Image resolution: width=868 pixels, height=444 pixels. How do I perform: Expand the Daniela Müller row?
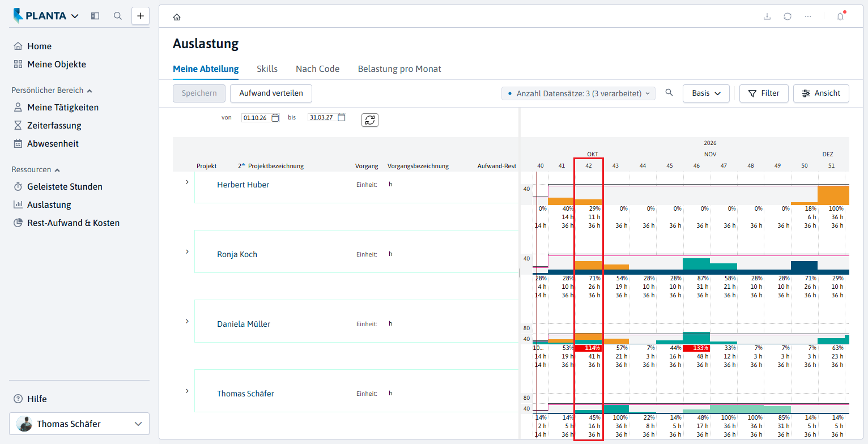[x=187, y=321]
